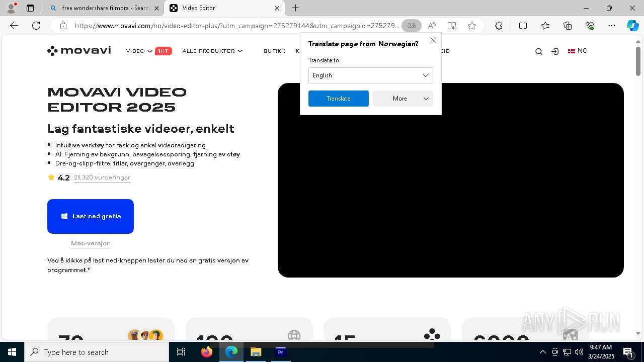Viewport: 644px width, 362px height.
Task: Open the site search magnifier icon
Action: pos(539,51)
